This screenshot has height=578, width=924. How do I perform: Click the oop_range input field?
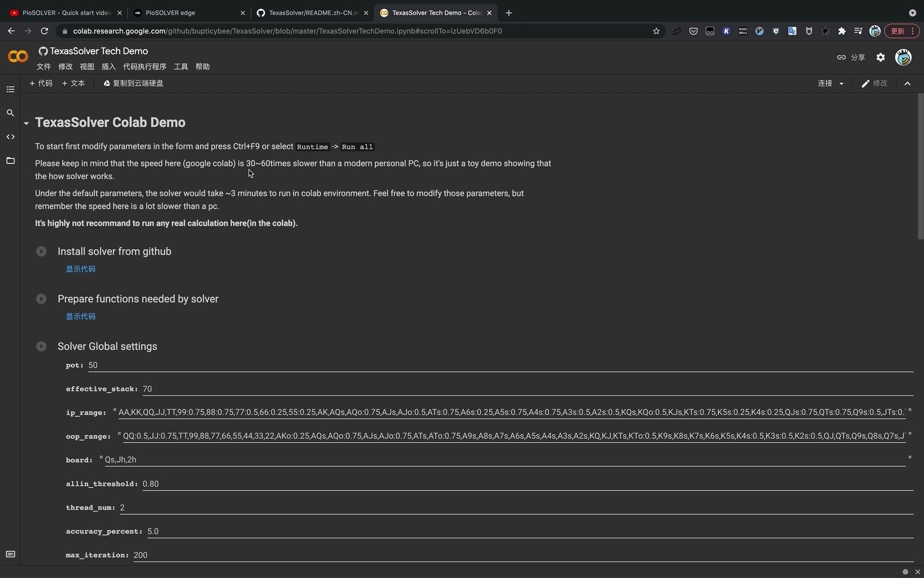tap(514, 436)
